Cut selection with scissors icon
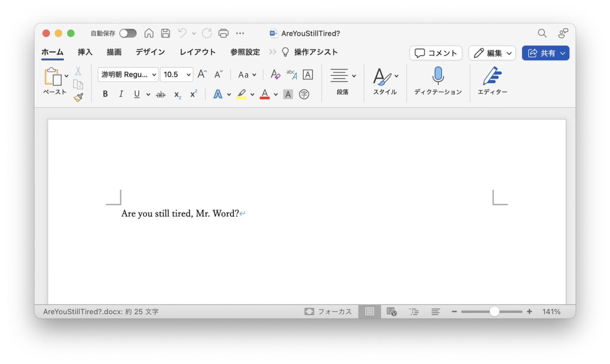Image resolution: width=610 pixels, height=364 pixels. [x=78, y=71]
